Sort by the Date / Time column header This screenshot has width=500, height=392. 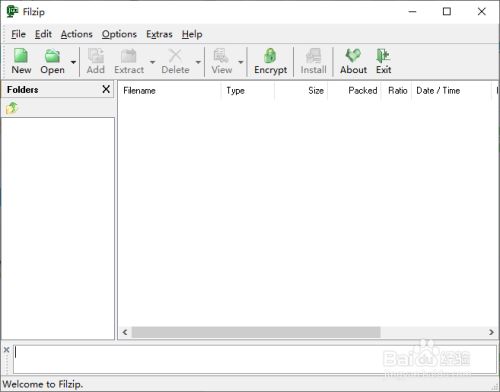(452, 91)
